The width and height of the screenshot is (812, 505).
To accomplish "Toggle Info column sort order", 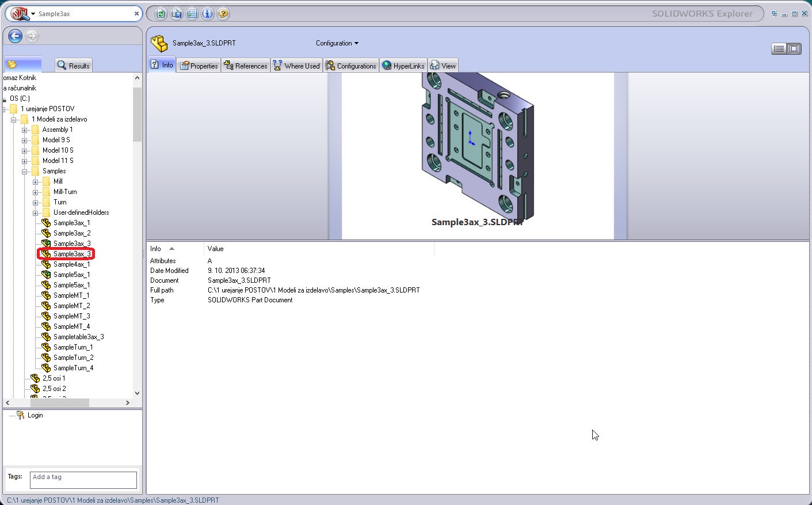I will pos(171,249).
